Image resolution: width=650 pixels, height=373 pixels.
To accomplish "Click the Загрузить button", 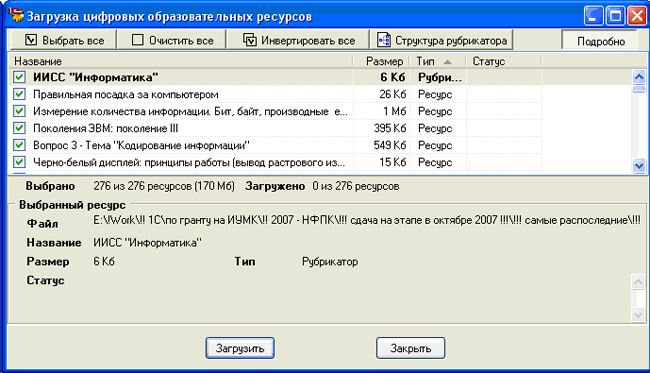I will tap(240, 348).
